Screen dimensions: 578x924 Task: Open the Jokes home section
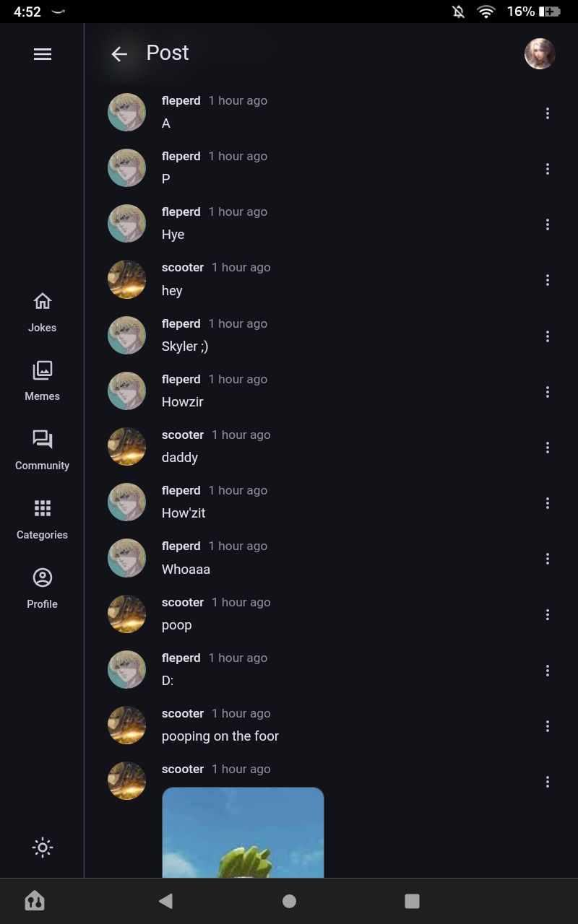click(x=43, y=312)
